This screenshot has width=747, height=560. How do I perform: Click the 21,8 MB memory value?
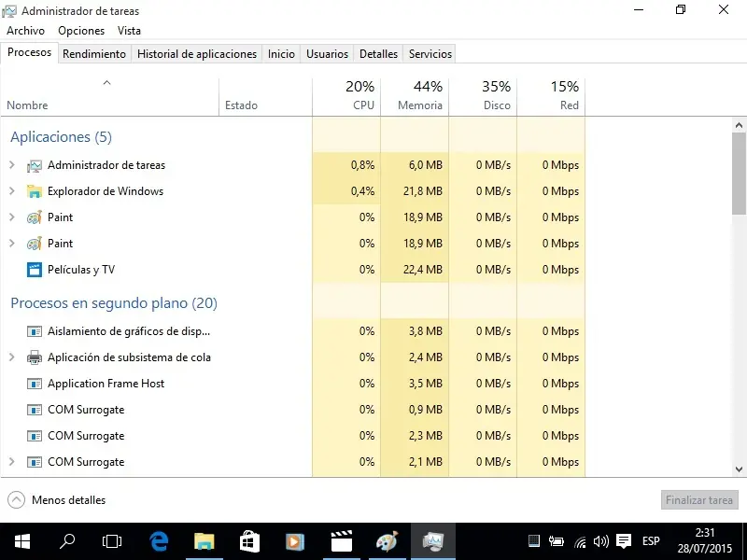coord(423,191)
